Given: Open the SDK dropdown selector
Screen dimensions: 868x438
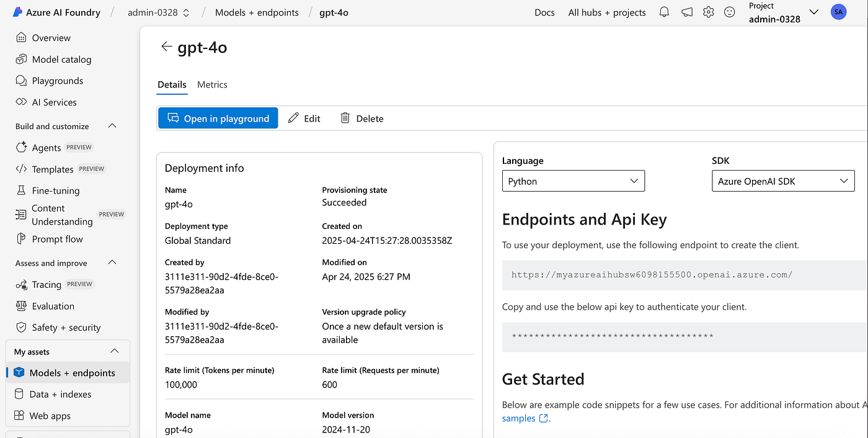Looking at the screenshot, I should click(782, 181).
